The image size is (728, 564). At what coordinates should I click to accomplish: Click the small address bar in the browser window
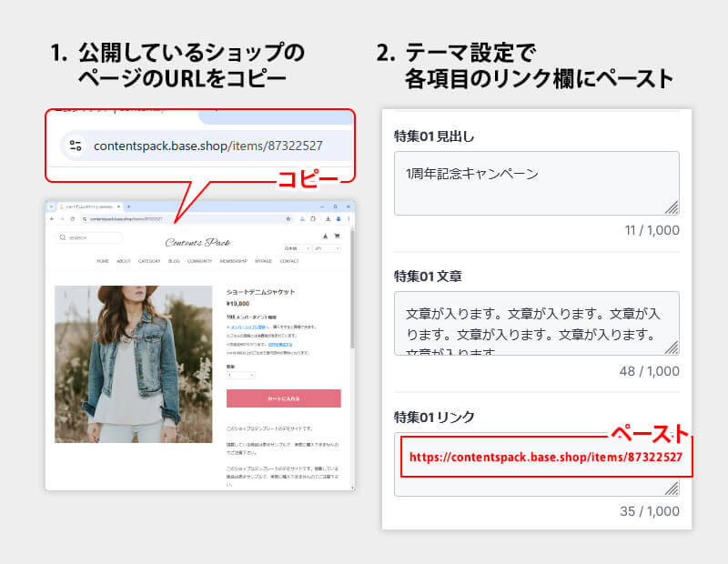186,218
